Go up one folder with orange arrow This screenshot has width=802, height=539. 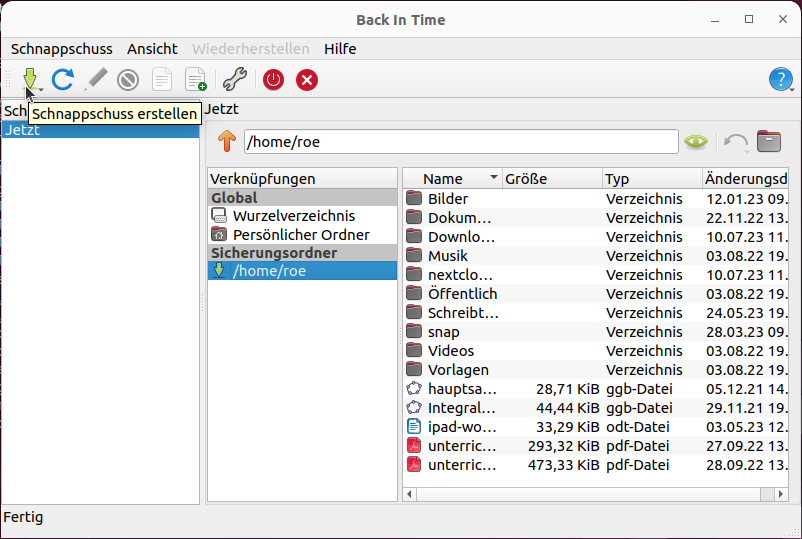[228, 142]
